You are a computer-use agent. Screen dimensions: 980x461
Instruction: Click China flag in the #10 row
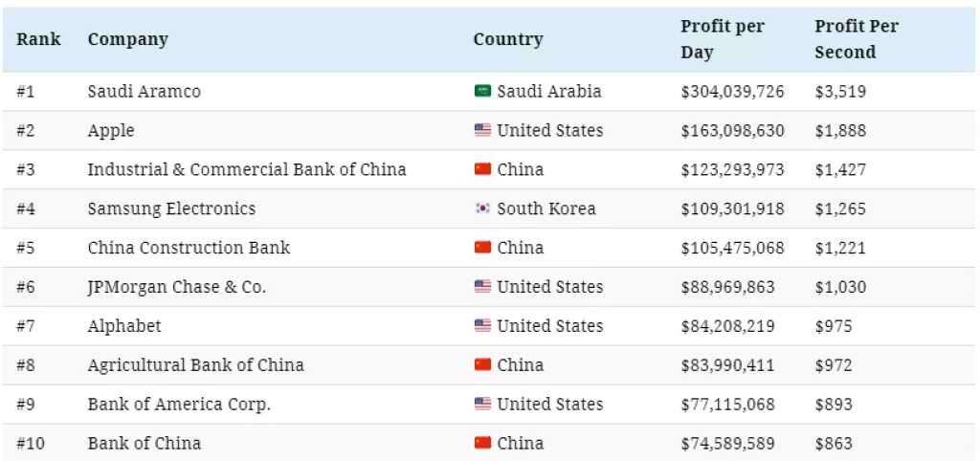(482, 444)
